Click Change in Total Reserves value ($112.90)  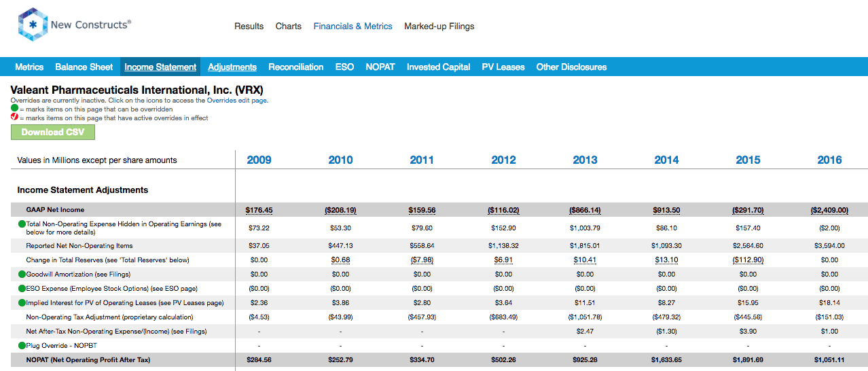tap(748, 260)
